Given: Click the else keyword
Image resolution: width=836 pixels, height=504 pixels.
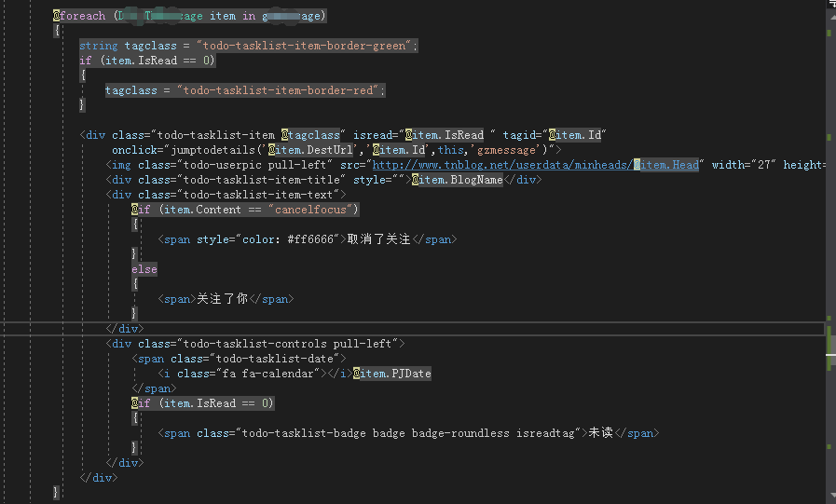Looking at the screenshot, I should coord(144,269).
